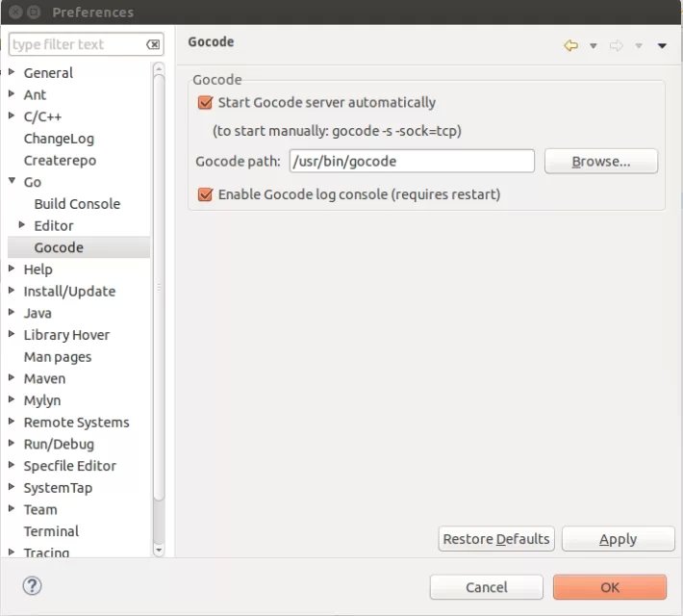Expand the Remote Systems tree node

[12, 422]
